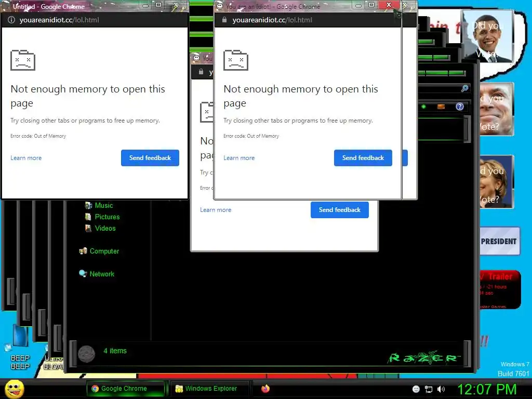Click the padlock icon in front idiot window
Image resolution: width=532 pixels, height=399 pixels.
[x=224, y=20]
